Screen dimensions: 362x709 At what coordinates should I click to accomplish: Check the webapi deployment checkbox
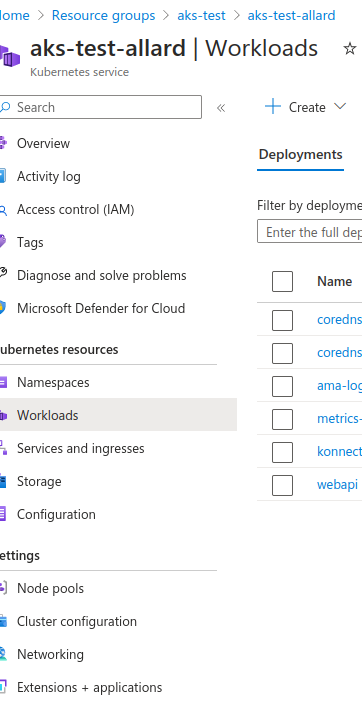pyautogui.click(x=282, y=485)
